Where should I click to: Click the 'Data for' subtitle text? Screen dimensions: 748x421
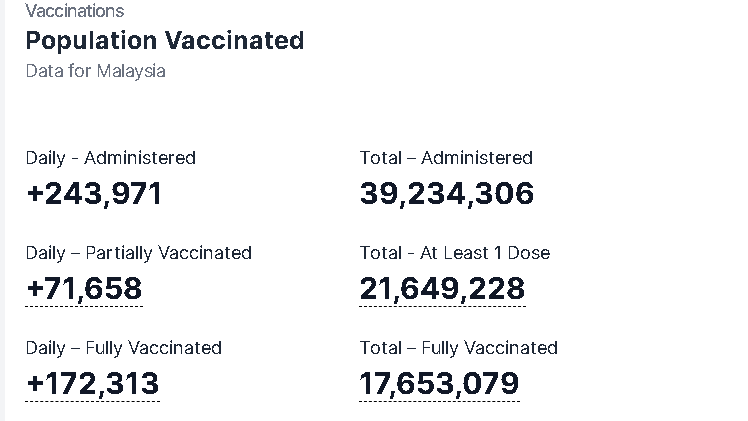(x=59, y=71)
